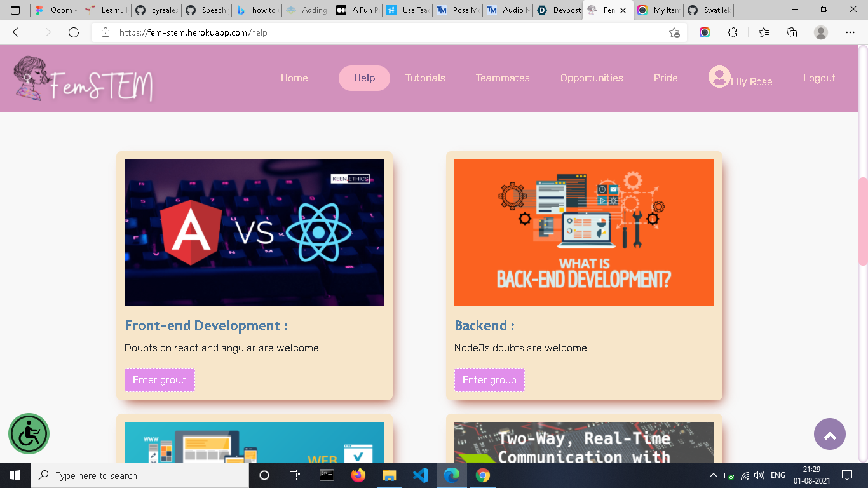Open the Opportunities page
This screenshot has width=868, height=488.
592,78
